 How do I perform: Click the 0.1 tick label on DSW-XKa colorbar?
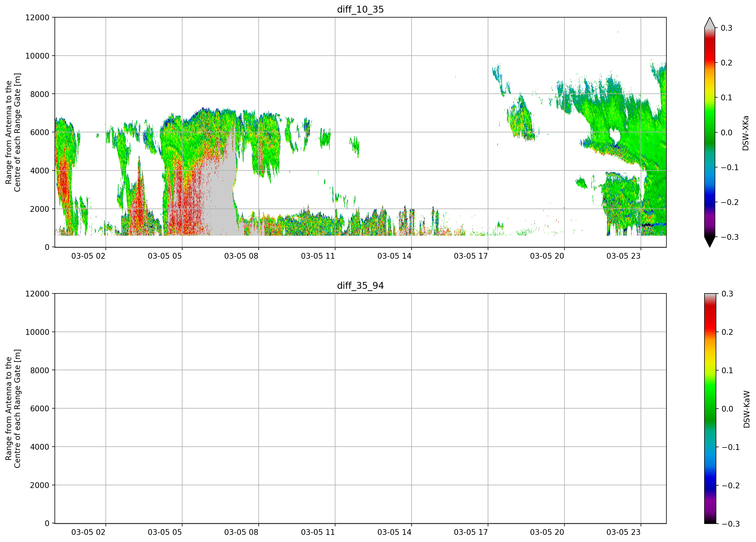pyautogui.click(x=727, y=98)
